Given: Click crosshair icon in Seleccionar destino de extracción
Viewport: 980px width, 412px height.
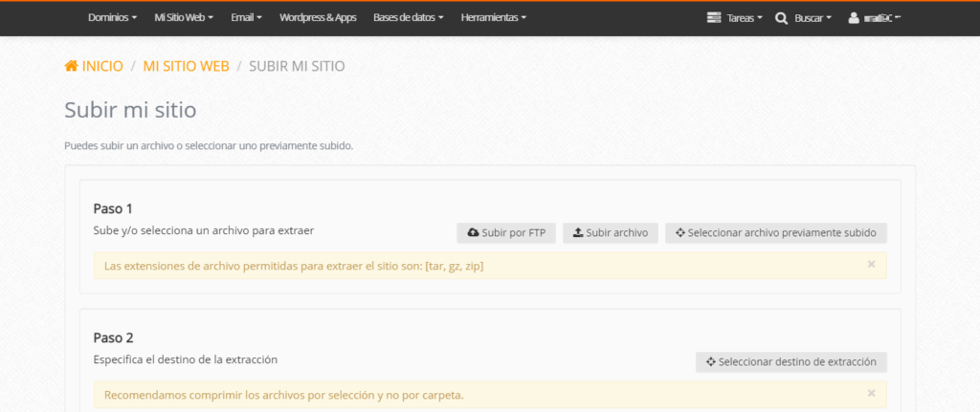Looking at the screenshot, I should [711, 362].
